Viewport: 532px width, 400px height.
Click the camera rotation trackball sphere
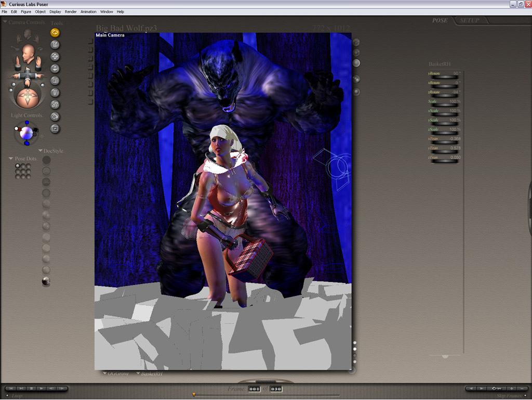[x=27, y=97]
